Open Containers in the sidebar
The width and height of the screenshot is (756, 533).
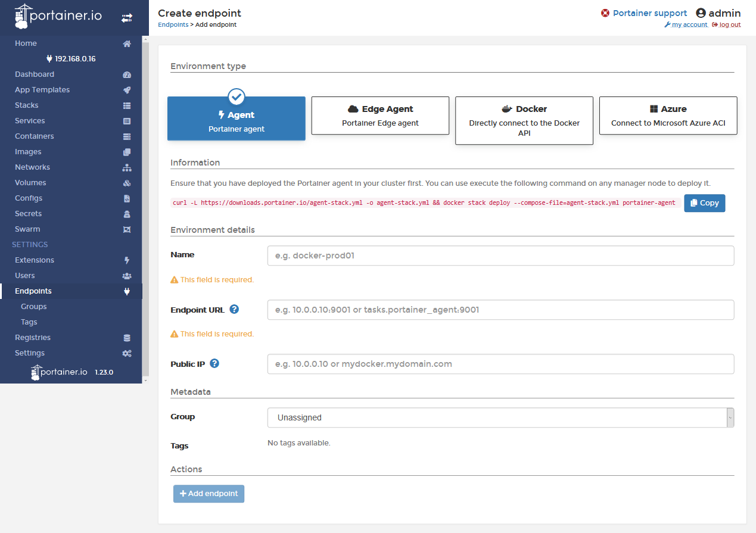35,136
